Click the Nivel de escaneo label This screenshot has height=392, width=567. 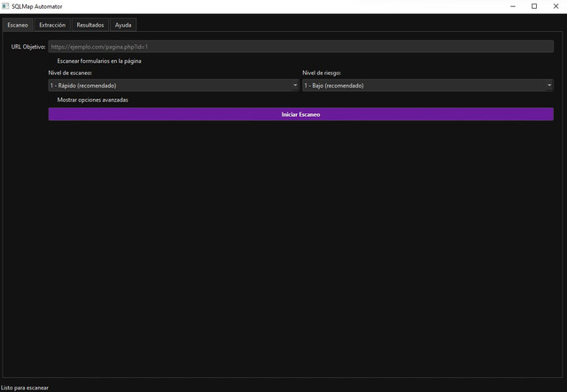click(x=70, y=73)
